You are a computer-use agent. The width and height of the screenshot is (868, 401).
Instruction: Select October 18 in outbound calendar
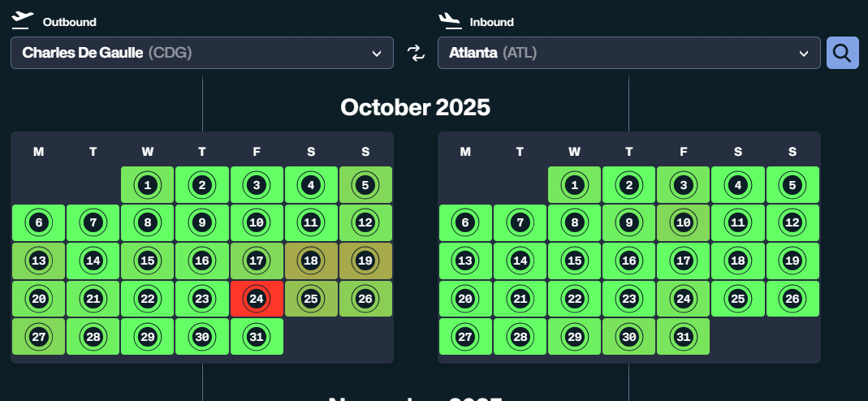coord(311,261)
